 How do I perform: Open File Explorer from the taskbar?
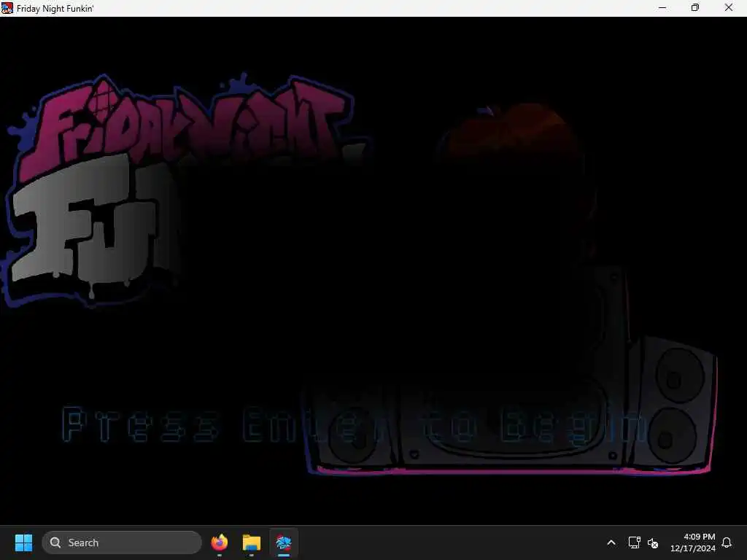pyautogui.click(x=252, y=542)
